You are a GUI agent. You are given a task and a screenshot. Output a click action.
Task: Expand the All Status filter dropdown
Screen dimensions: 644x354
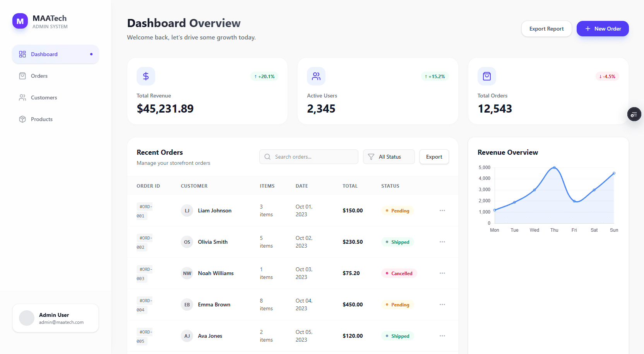point(389,157)
